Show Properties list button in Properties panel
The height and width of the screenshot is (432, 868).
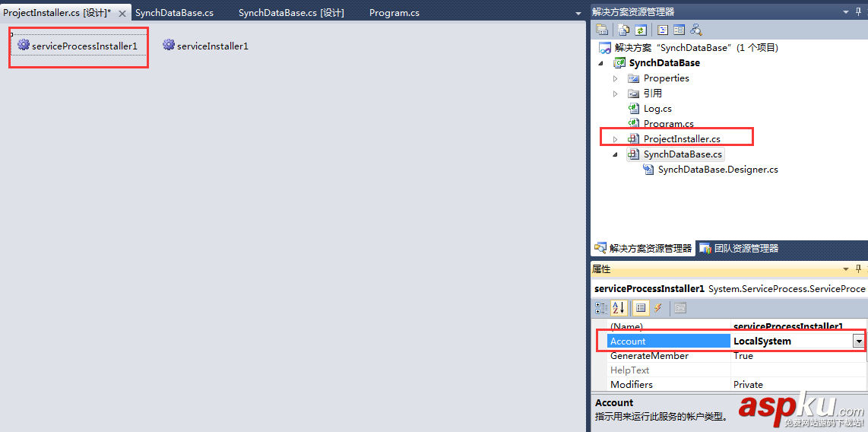pos(641,307)
